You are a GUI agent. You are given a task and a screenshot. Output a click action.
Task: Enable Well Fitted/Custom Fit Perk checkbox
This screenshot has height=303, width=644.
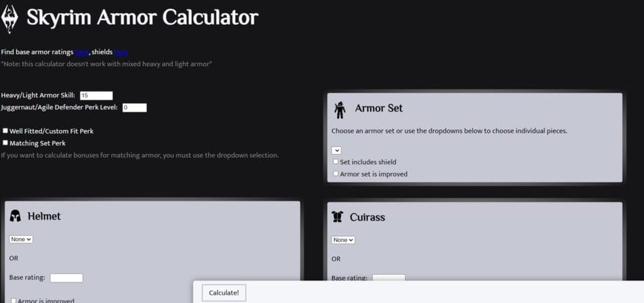tap(5, 131)
